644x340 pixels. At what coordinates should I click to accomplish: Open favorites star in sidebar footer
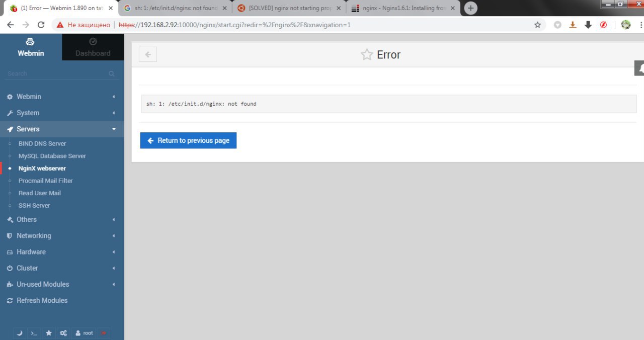click(x=49, y=333)
